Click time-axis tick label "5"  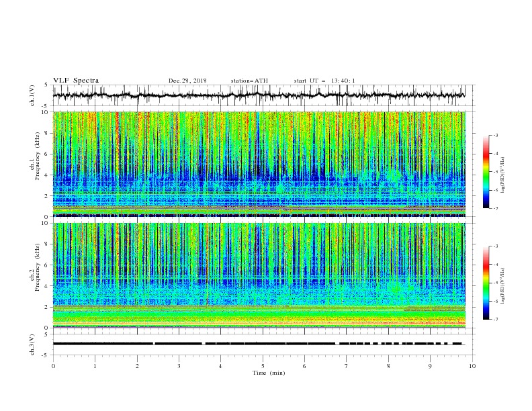[x=263, y=366]
